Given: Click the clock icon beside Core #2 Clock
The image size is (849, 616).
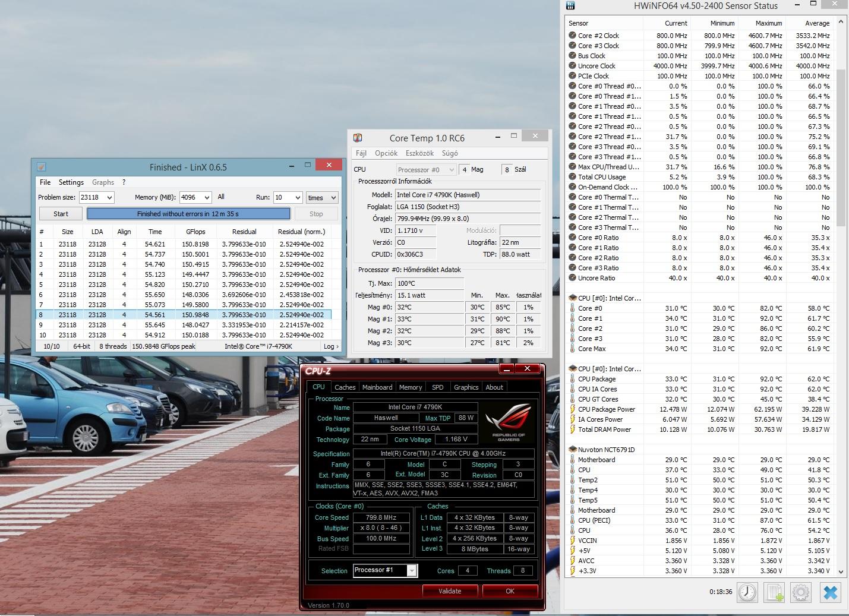Looking at the screenshot, I should coord(573,36).
